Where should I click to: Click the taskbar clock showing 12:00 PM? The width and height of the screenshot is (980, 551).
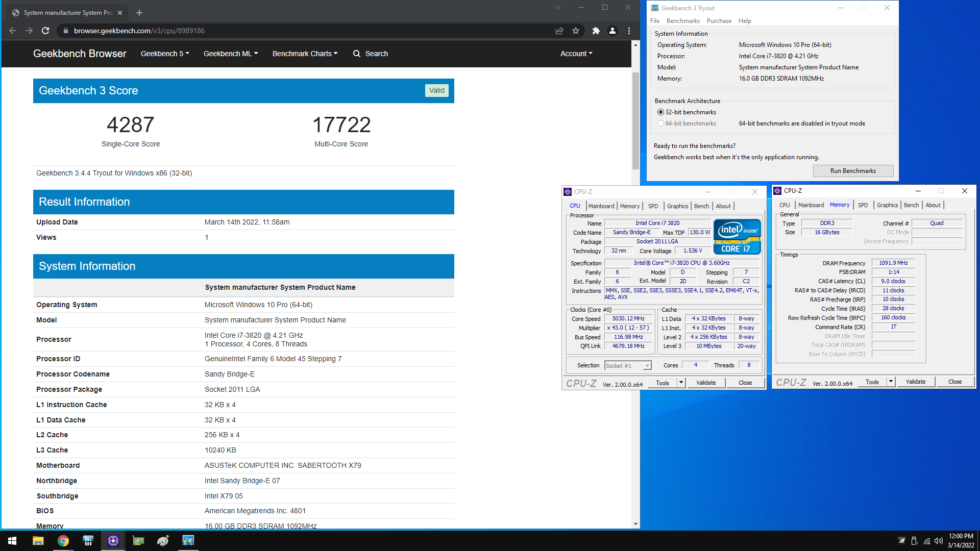click(961, 541)
